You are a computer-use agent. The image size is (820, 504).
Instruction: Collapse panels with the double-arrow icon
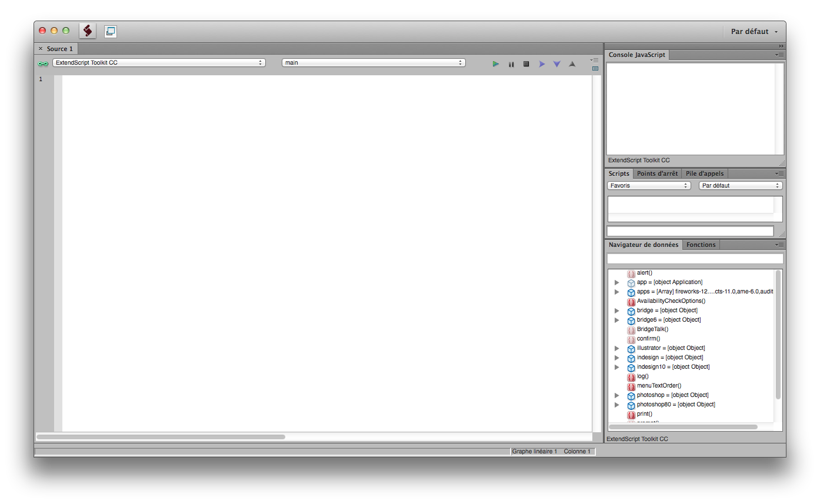[x=781, y=46]
